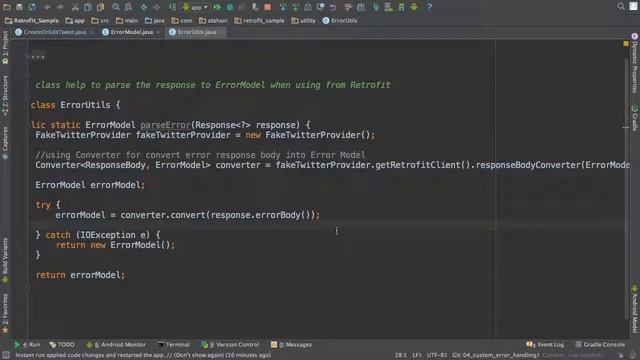Open the Favorites tool window
The width and height of the screenshot is (640, 360).
click(x=5, y=313)
